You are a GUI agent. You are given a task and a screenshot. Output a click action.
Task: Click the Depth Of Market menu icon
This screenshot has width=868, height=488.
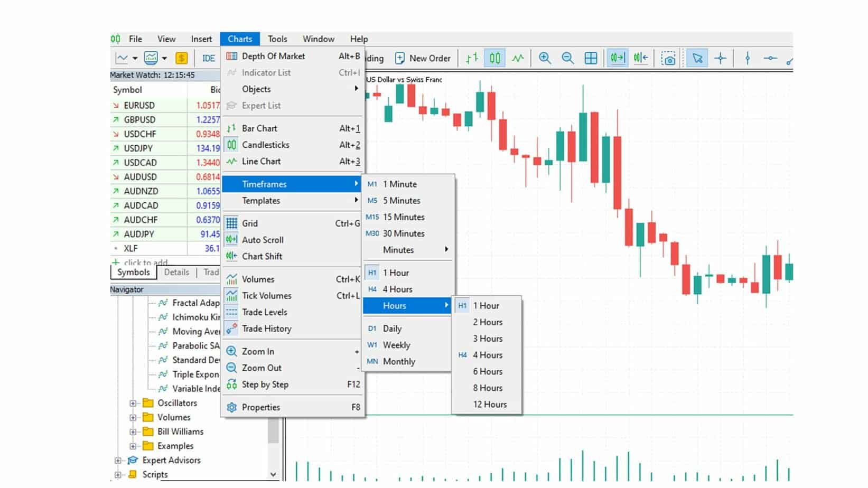pyautogui.click(x=231, y=56)
